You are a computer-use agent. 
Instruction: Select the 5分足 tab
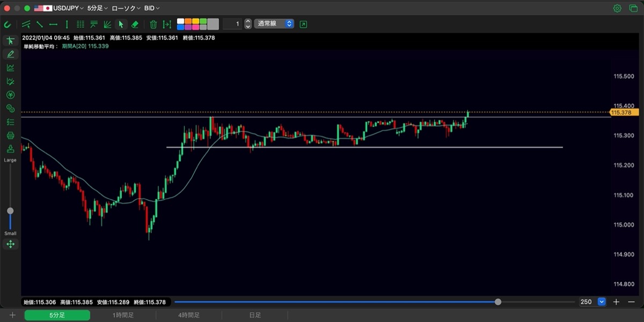57,315
